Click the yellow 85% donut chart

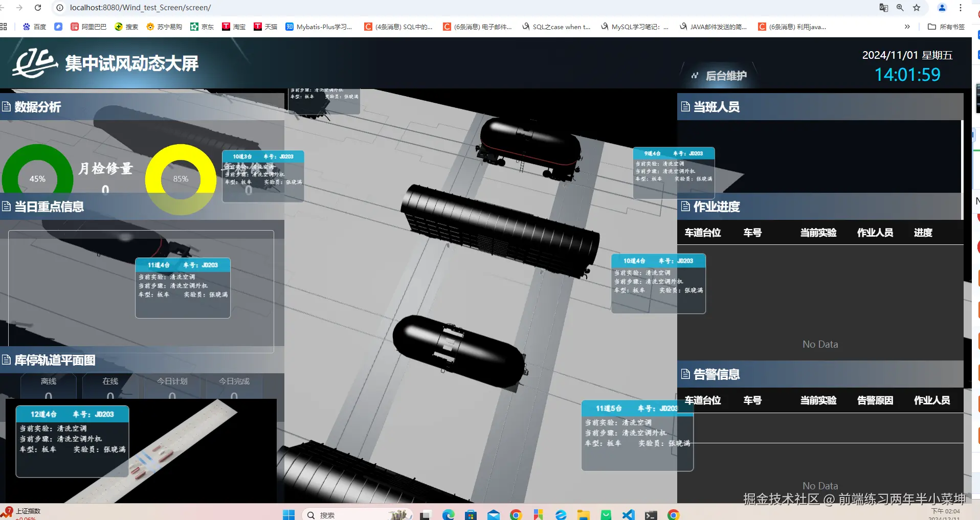181,179
